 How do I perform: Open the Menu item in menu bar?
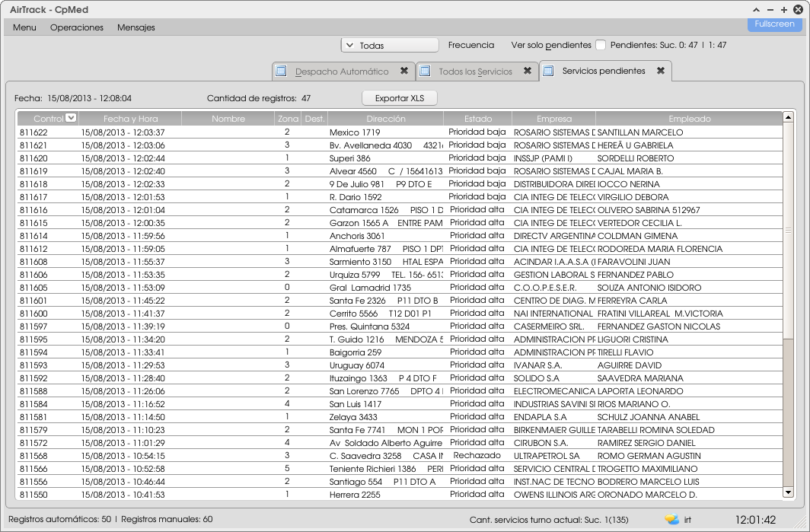pyautogui.click(x=24, y=27)
